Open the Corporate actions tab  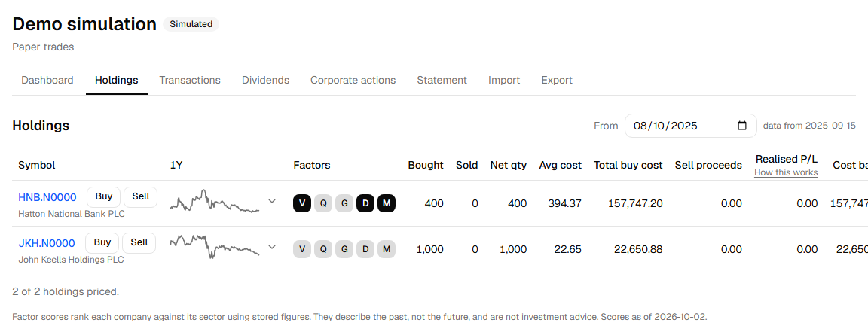click(353, 80)
